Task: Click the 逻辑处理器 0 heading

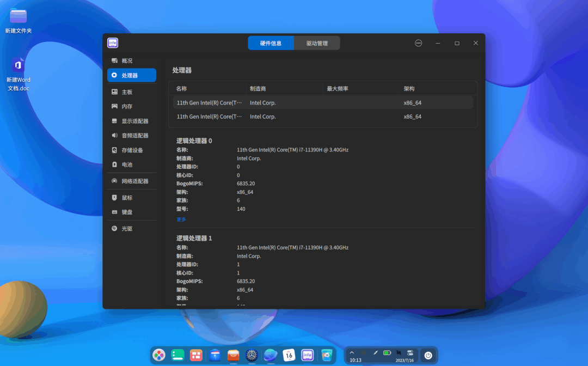Action: [194, 141]
